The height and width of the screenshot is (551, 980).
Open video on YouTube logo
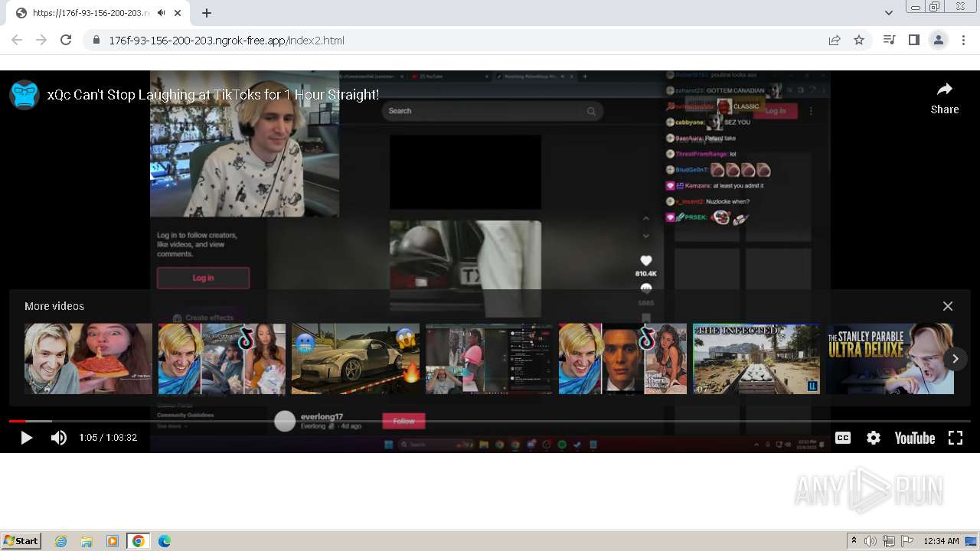[x=915, y=438]
